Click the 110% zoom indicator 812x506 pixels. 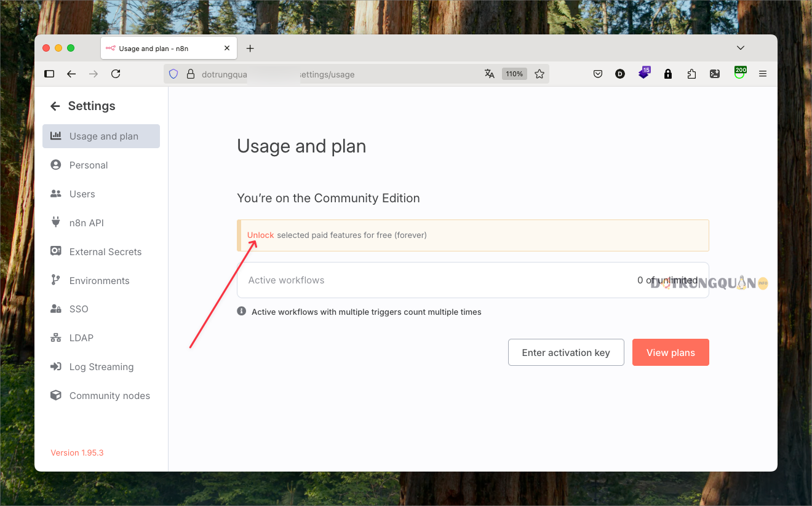(514, 74)
